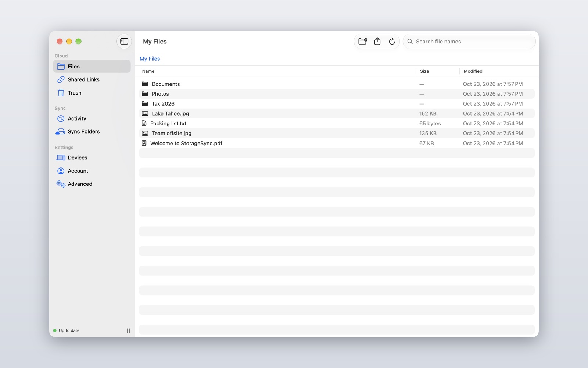Select the Tax 2026 folder

pos(337,104)
